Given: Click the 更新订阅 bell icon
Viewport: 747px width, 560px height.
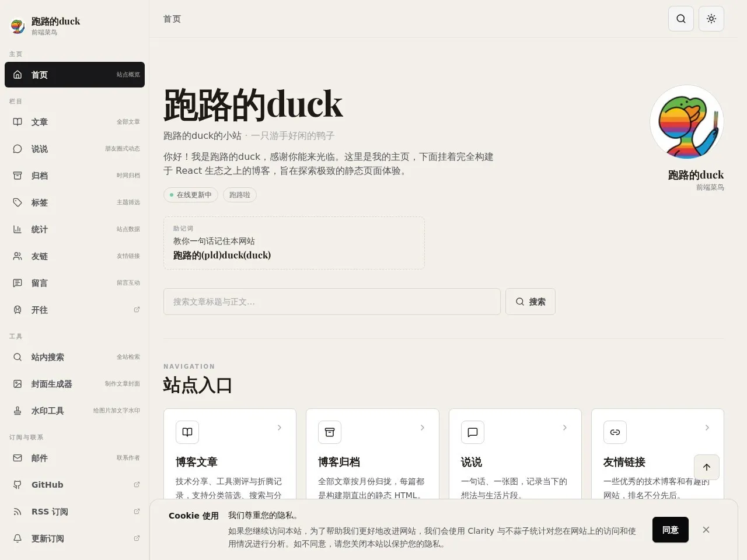Looking at the screenshot, I should [18, 538].
